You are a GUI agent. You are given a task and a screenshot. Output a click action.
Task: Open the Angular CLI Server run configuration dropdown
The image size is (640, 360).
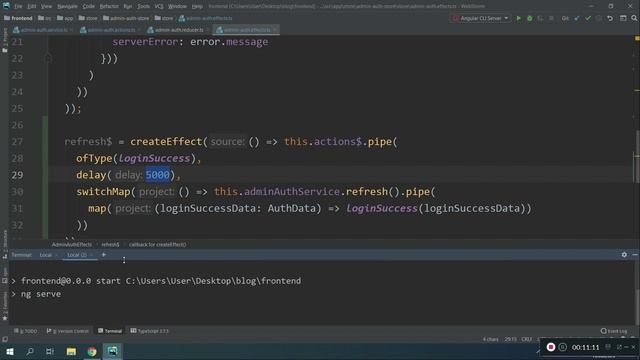[481, 18]
